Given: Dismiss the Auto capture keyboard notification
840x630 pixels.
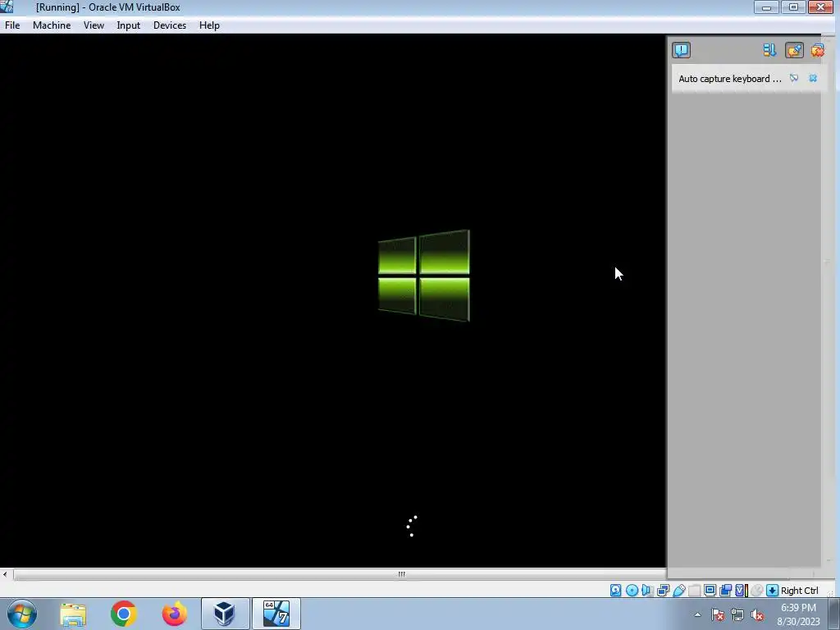Looking at the screenshot, I should [x=813, y=78].
